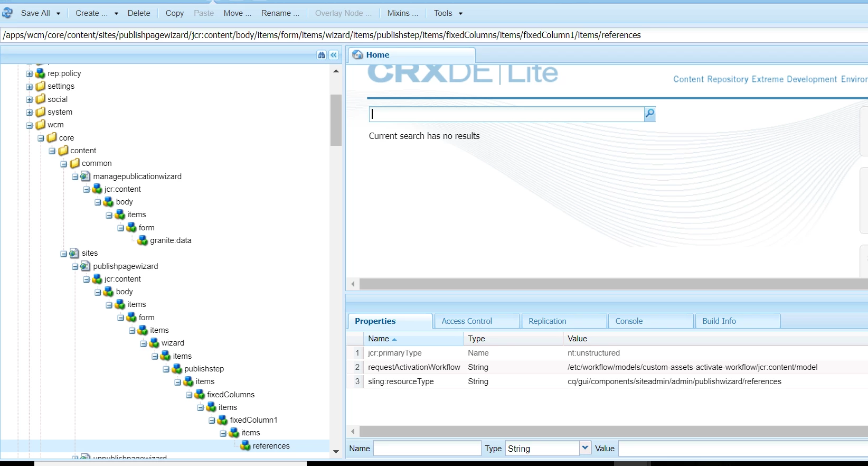The image size is (868, 466).
Task: Sort by the Name column header
Action: click(x=413, y=339)
